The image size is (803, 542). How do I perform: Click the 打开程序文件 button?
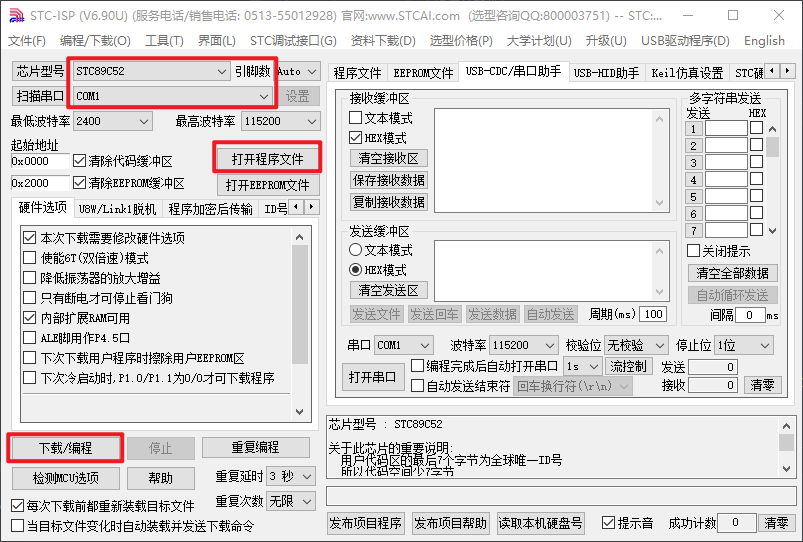267,159
